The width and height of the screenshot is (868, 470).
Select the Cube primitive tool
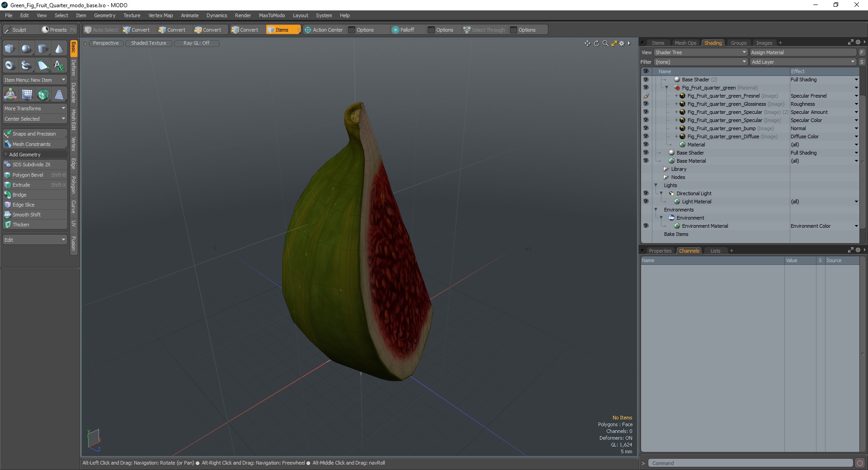(9, 49)
